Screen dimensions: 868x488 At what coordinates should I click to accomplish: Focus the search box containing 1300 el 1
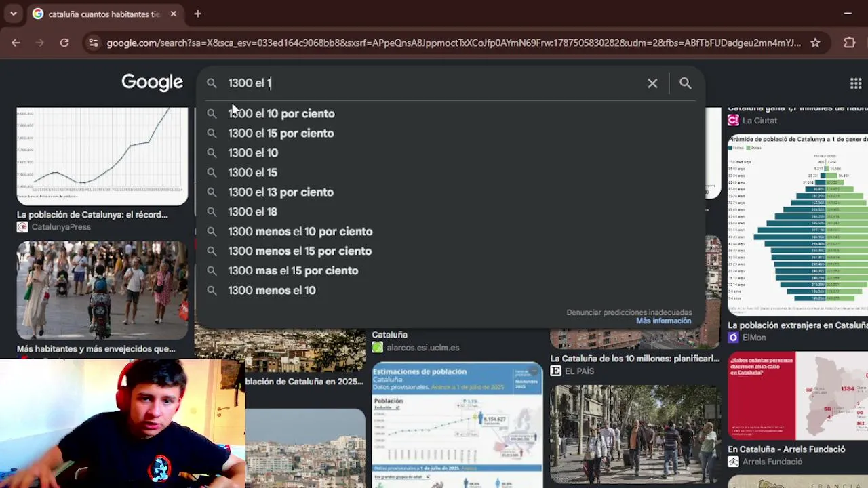[x=434, y=83]
